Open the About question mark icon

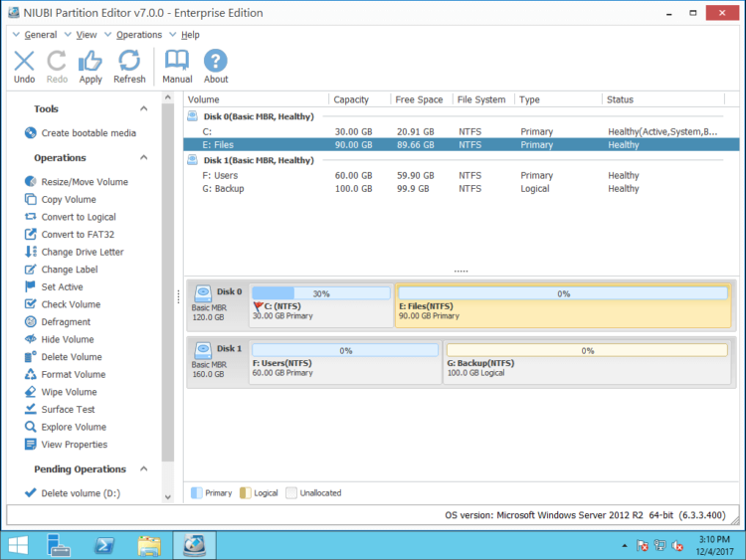pyautogui.click(x=216, y=67)
